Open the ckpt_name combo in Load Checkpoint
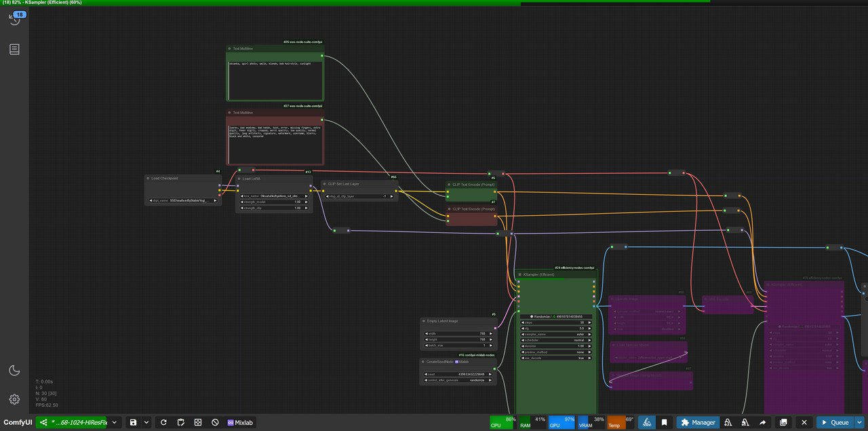Image resolution: width=868 pixels, height=431 pixels. [x=183, y=201]
